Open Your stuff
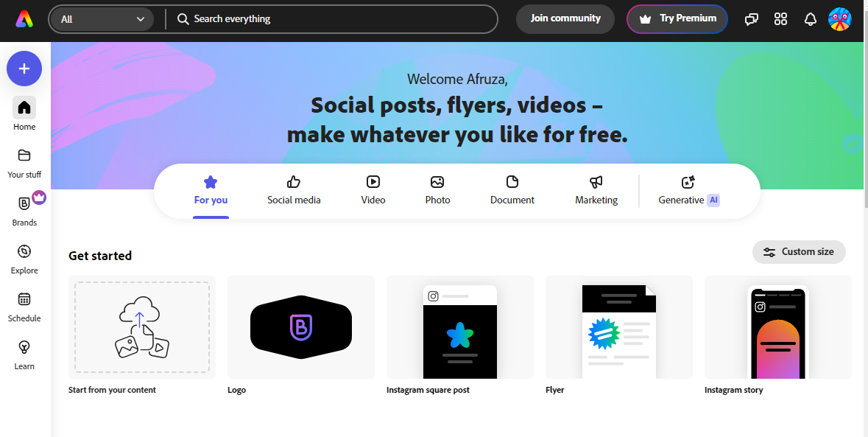The width and height of the screenshot is (868, 437). [x=24, y=161]
